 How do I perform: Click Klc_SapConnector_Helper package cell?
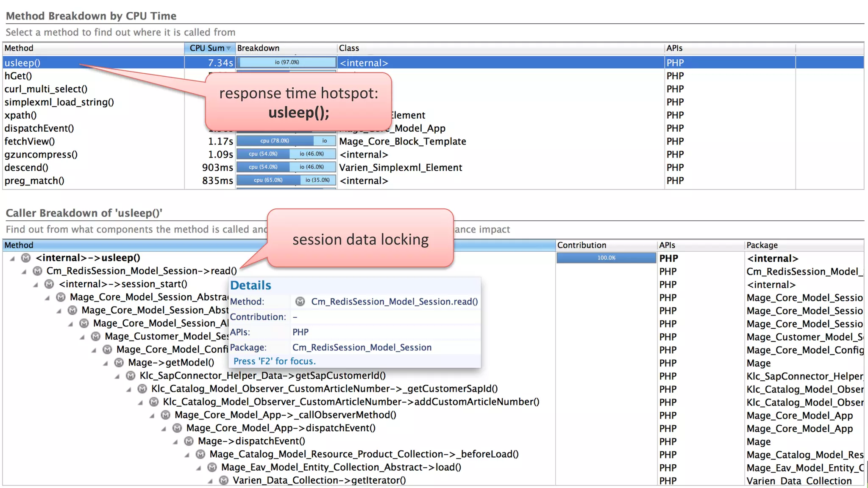804,376
